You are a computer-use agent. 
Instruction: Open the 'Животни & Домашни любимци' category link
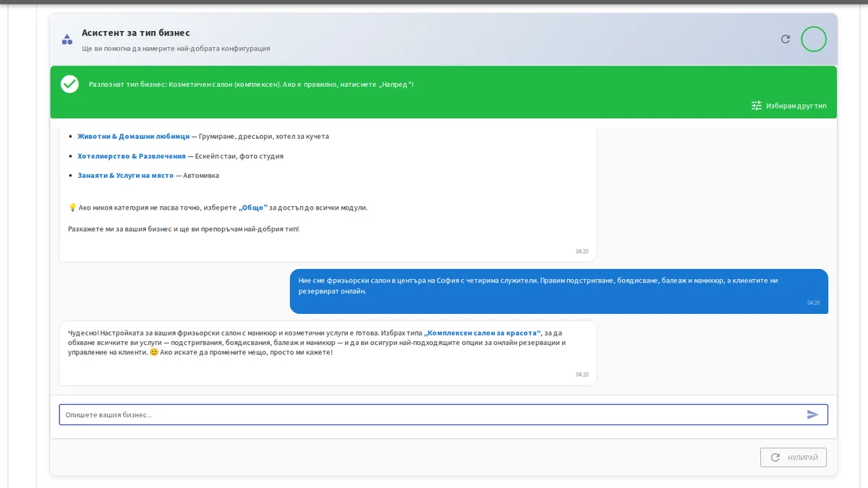pyautogui.click(x=134, y=136)
